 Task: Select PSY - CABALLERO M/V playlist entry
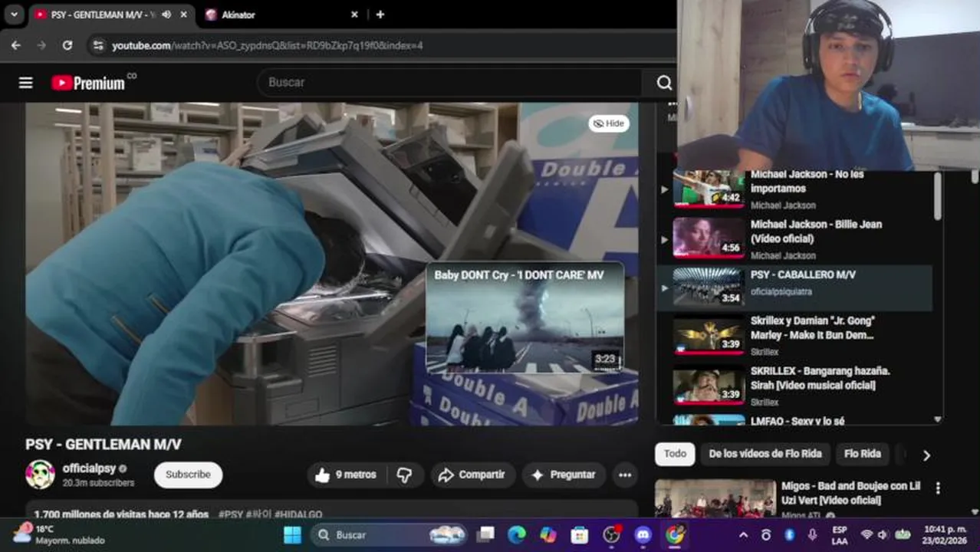[794, 288]
